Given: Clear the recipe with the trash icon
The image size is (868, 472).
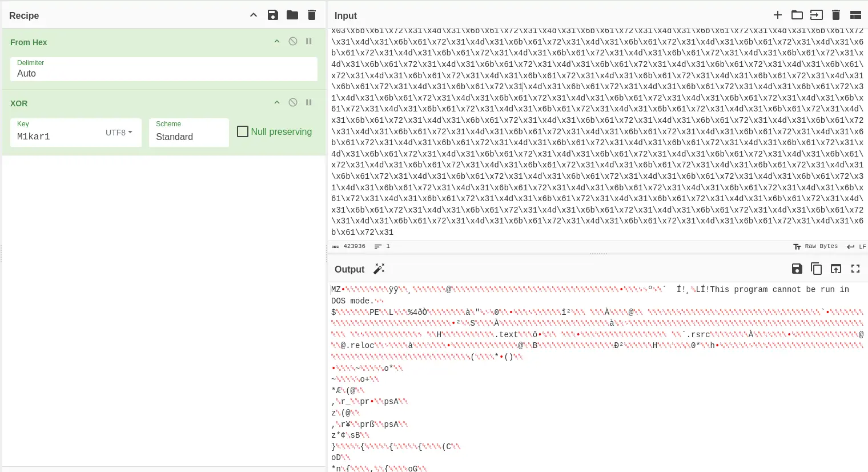Looking at the screenshot, I should point(312,15).
